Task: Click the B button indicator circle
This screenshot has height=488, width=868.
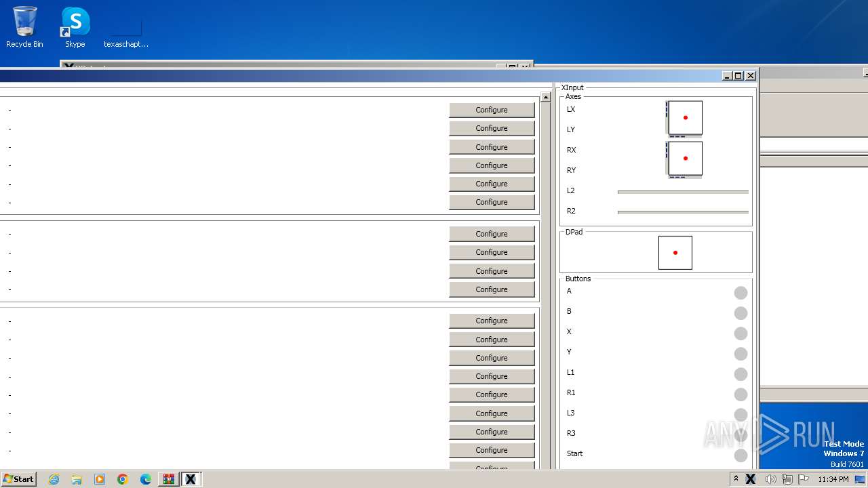Action: 741,313
